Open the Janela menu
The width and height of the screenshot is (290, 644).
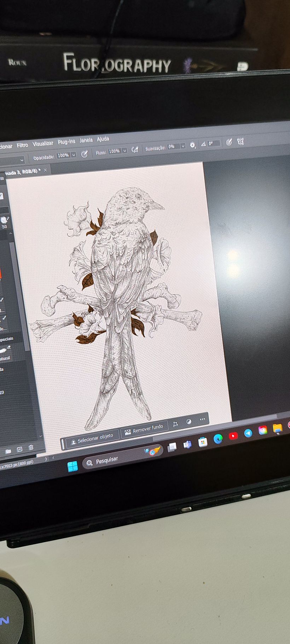(86, 140)
